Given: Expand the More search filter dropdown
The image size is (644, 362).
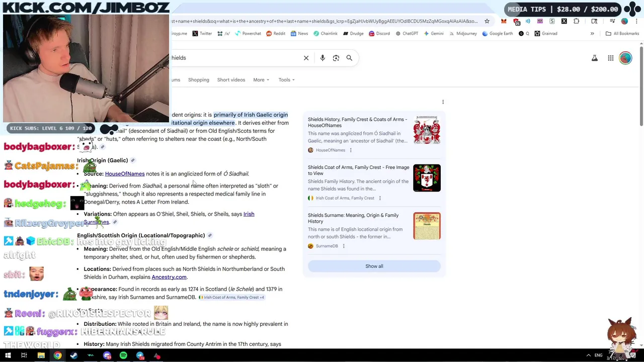Looking at the screenshot, I should pyautogui.click(x=261, y=80).
